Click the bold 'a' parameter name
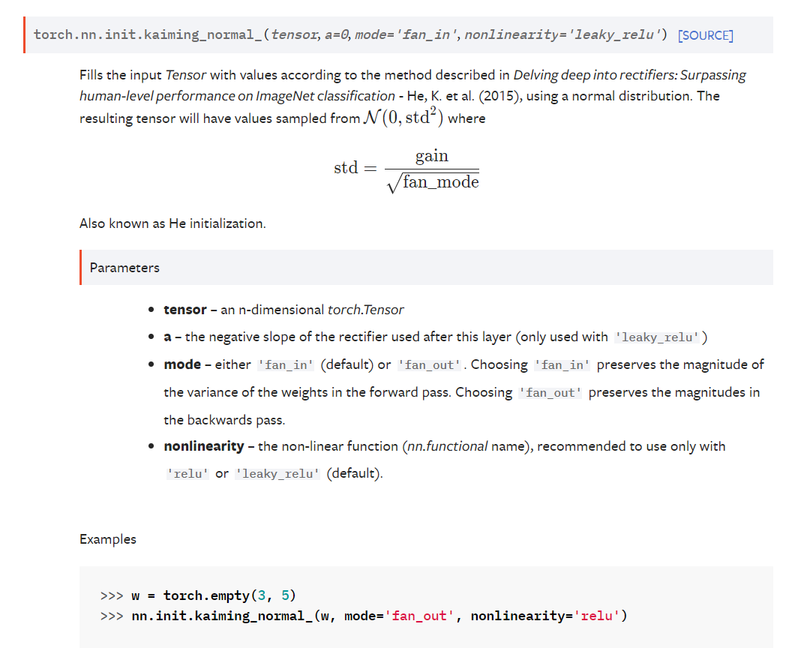Image resolution: width=804 pixels, height=672 pixels. [167, 337]
